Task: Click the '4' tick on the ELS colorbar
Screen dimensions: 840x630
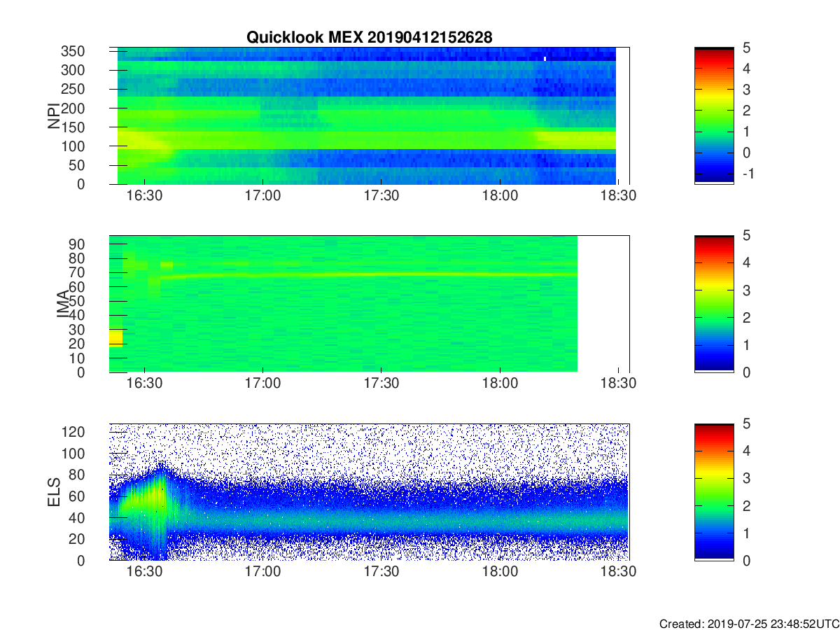Action: coord(745,451)
